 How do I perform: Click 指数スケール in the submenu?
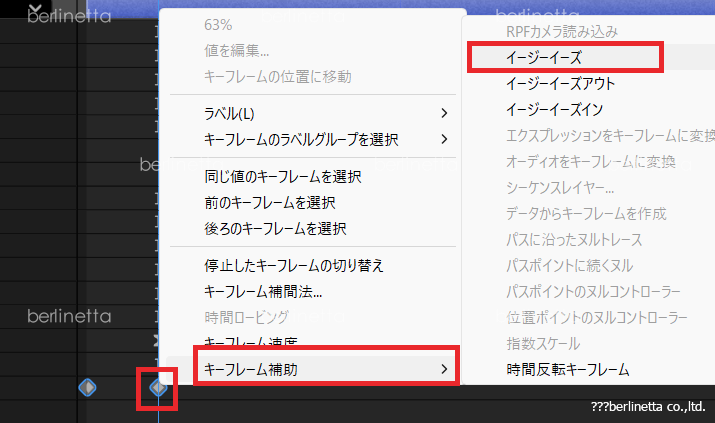[x=547, y=343]
